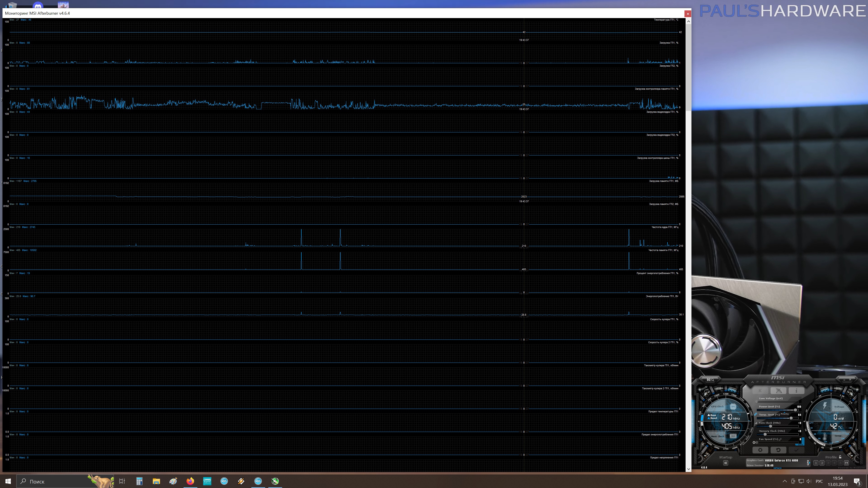The width and height of the screenshot is (868, 488).
Task: Open Firefox from the taskbar
Action: 190,481
